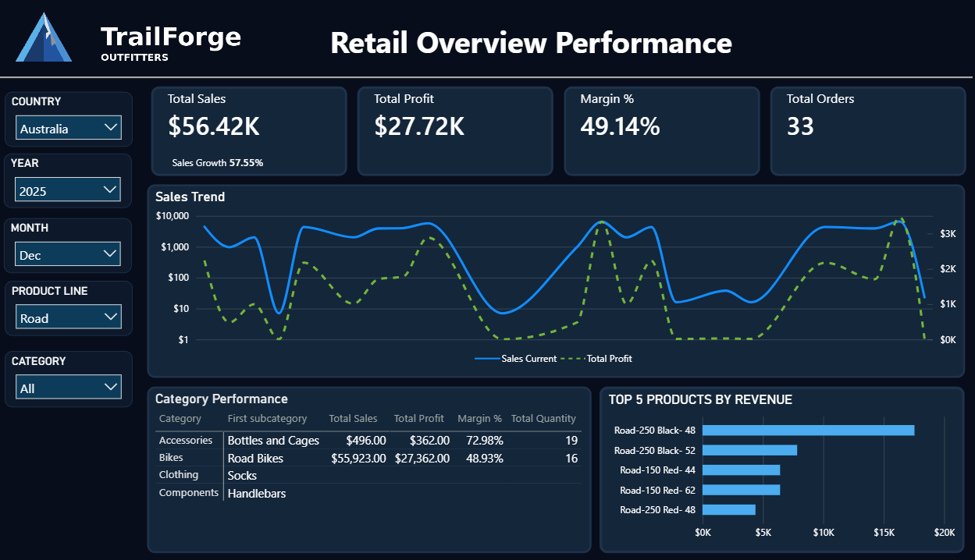975x560 pixels.
Task: Click the Road Bikes subcategory cell
Action: (257, 458)
